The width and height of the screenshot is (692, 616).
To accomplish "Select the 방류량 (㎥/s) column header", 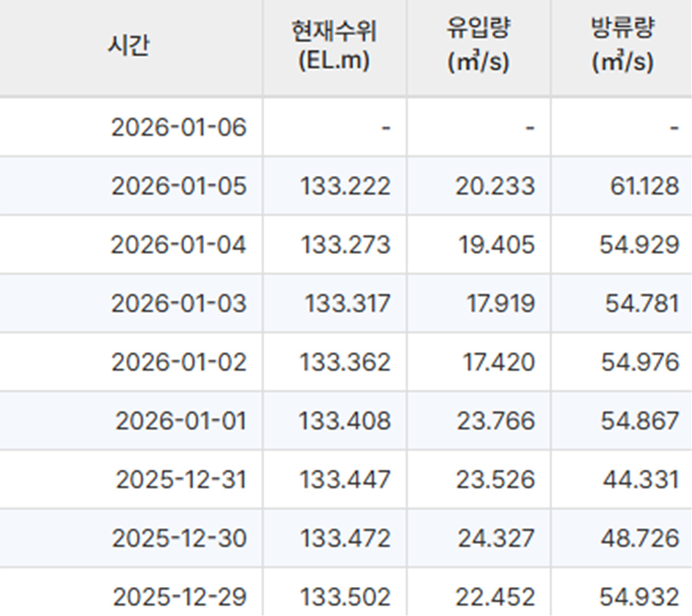I will [x=622, y=46].
